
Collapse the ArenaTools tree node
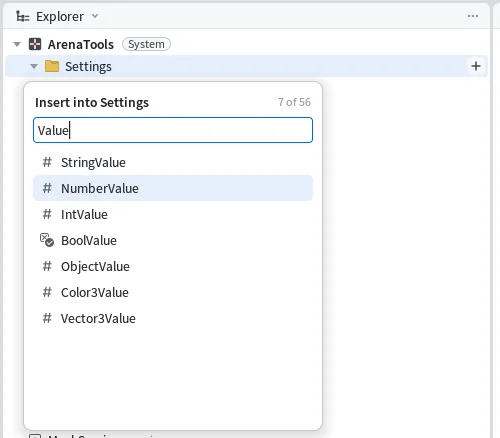(x=17, y=44)
